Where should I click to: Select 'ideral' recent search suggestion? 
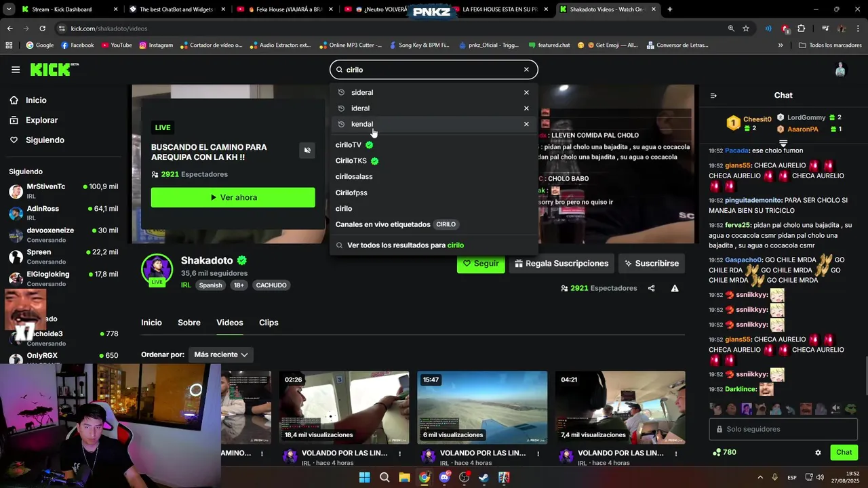pos(360,108)
